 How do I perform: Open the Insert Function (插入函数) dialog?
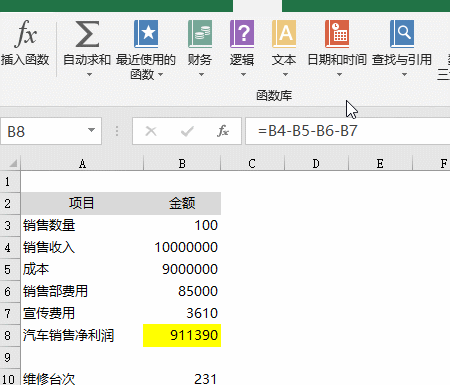coord(25,43)
